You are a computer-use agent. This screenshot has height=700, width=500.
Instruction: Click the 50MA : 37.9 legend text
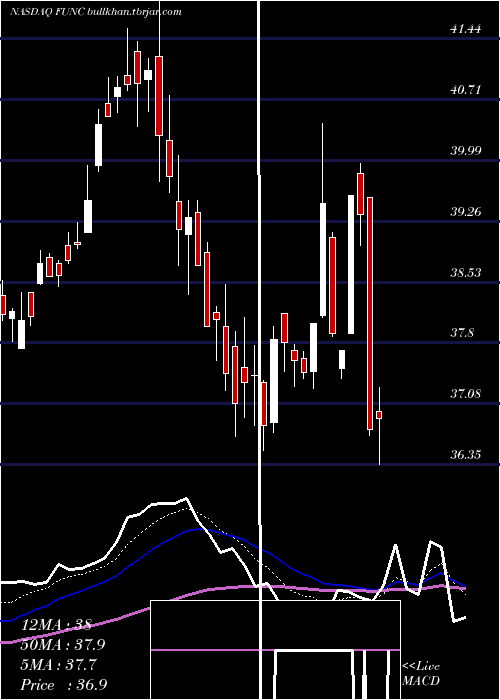pyautogui.click(x=63, y=645)
